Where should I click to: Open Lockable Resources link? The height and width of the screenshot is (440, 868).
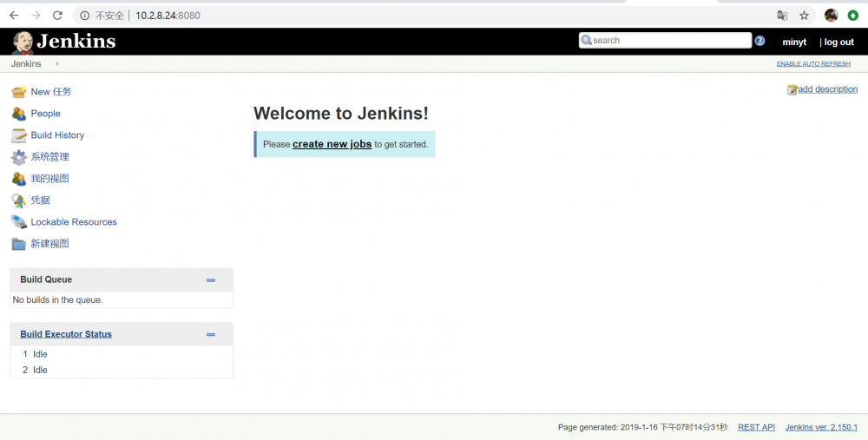click(x=74, y=222)
